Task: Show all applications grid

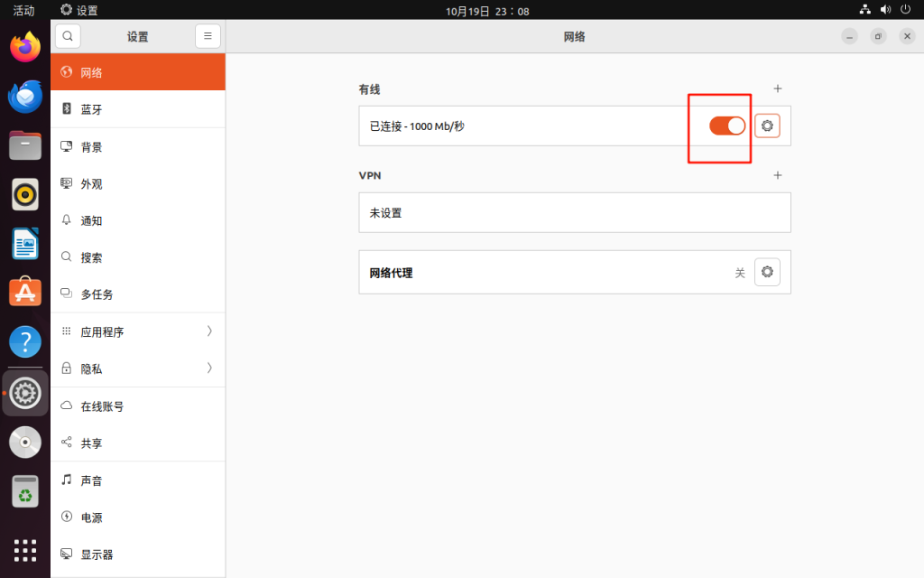Action: 25,549
